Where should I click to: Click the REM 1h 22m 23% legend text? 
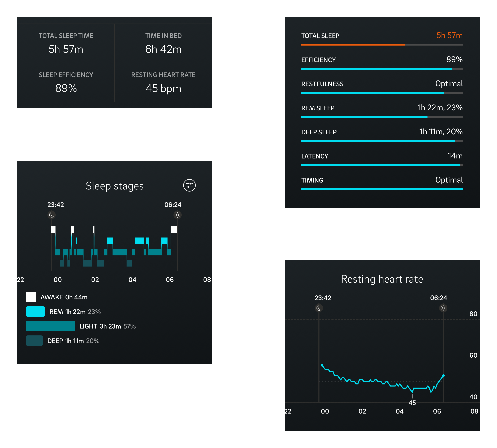[75, 312]
